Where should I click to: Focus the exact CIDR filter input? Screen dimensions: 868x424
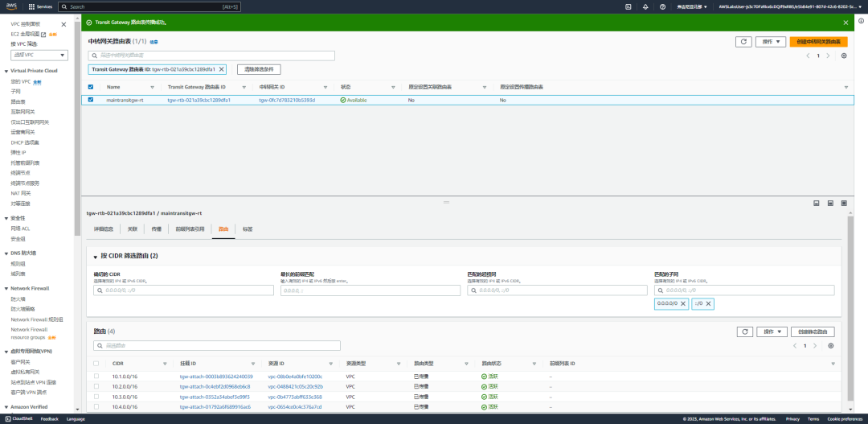pyautogui.click(x=184, y=290)
